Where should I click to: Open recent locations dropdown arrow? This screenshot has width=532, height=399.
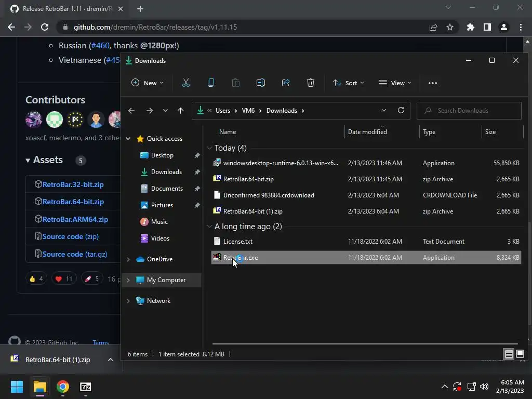pyautogui.click(x=165, y=111)
